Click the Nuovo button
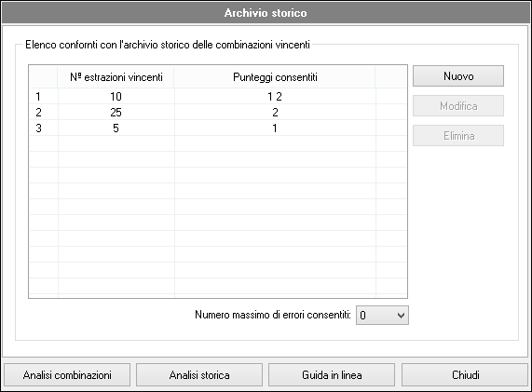 click(x=458, y=76)
